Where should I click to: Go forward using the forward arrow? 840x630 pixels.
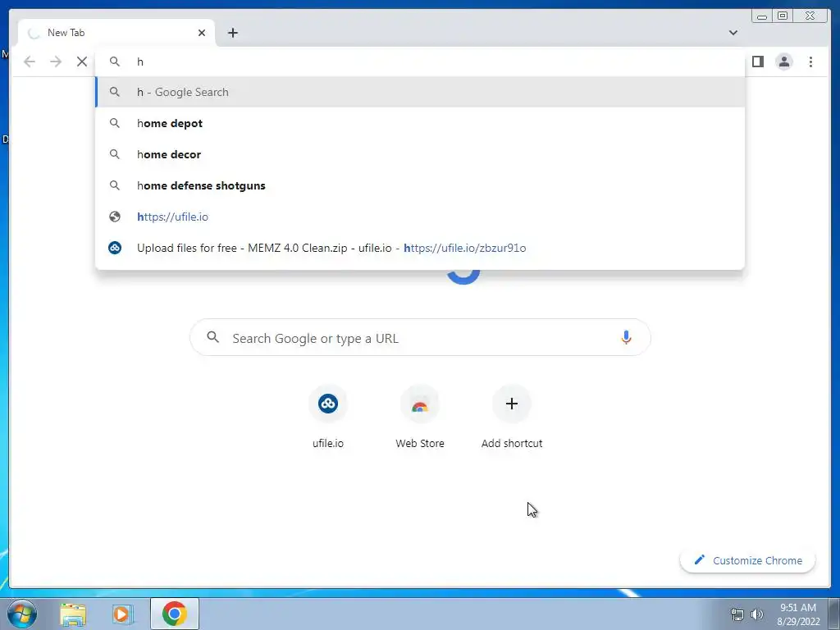[x=56, y=62]
